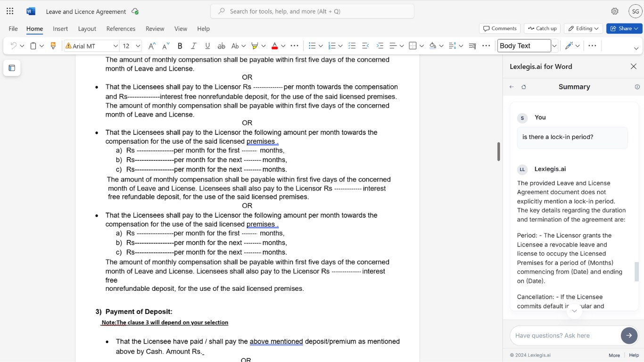Image resolution: width=644 pixels, height=362 pixels.
Task: Go to Lexlegis home icon
Action: click(524, 87)
